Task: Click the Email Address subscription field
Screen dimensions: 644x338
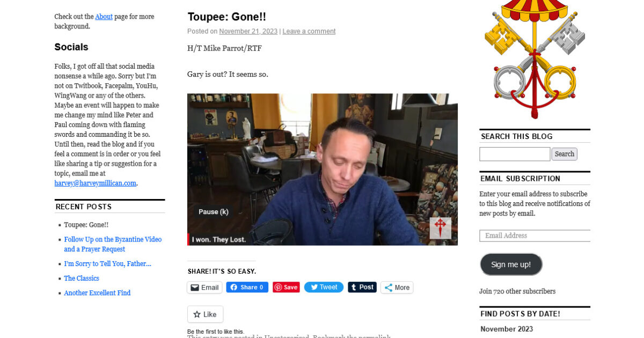Action: click(535, 236)
